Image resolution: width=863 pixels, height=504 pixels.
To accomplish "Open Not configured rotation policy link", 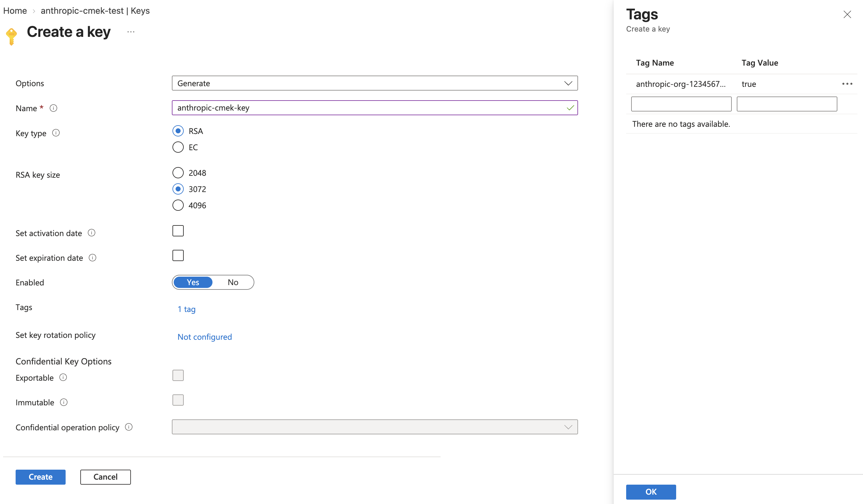I will click(204, 337).
